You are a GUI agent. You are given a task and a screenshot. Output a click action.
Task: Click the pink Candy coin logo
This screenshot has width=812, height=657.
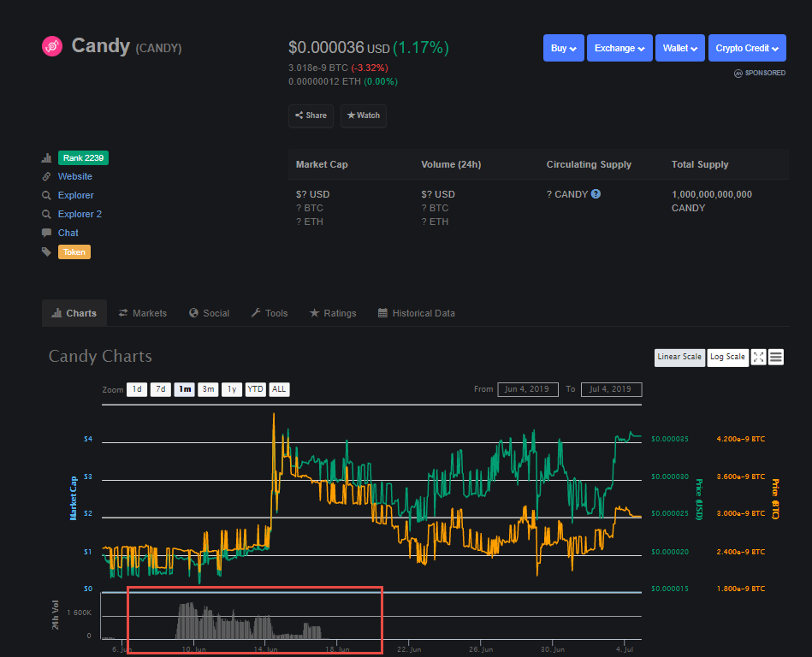point(52,46)
